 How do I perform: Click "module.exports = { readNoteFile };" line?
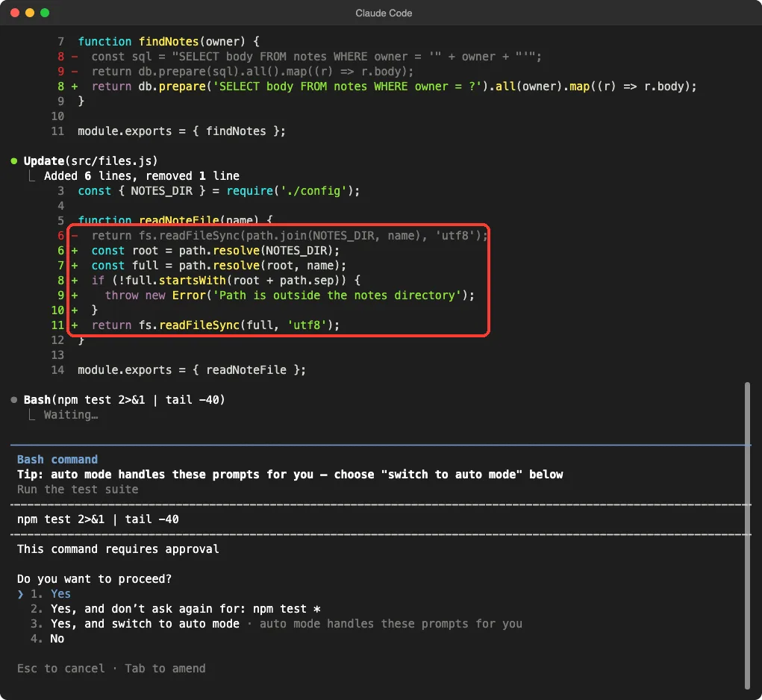[x=192, y=370]
